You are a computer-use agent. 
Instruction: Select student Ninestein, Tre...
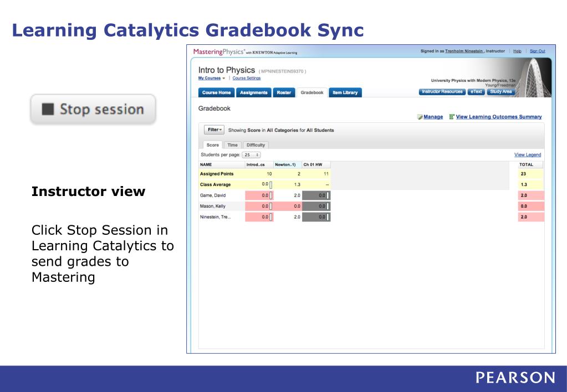pyautogui.click(x=215, y=217)
